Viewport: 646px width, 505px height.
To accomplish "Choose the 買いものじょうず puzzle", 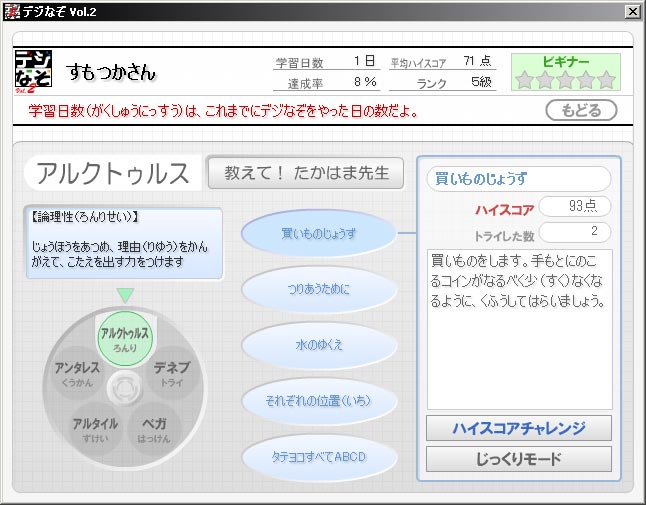I will (x=319, y=233).
